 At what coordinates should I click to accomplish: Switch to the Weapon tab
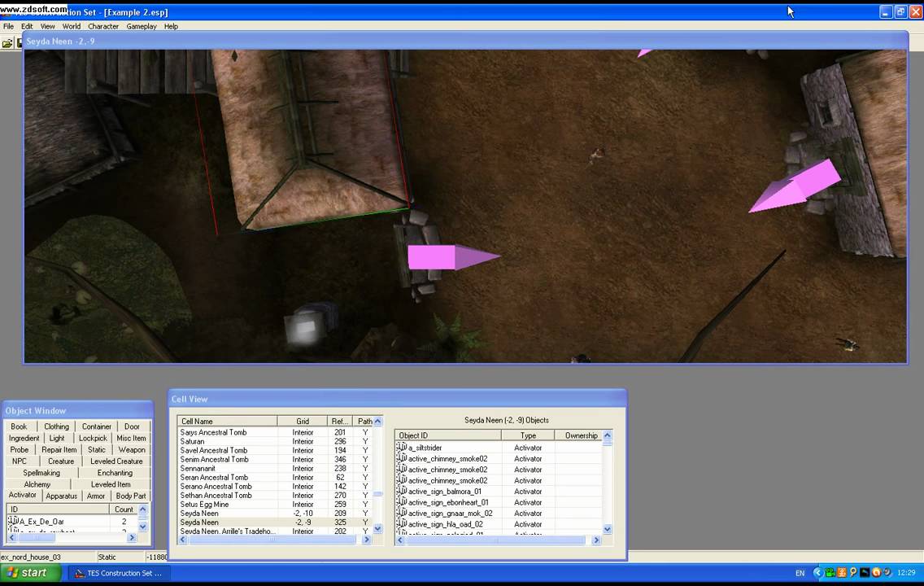[x=132, y=449]
